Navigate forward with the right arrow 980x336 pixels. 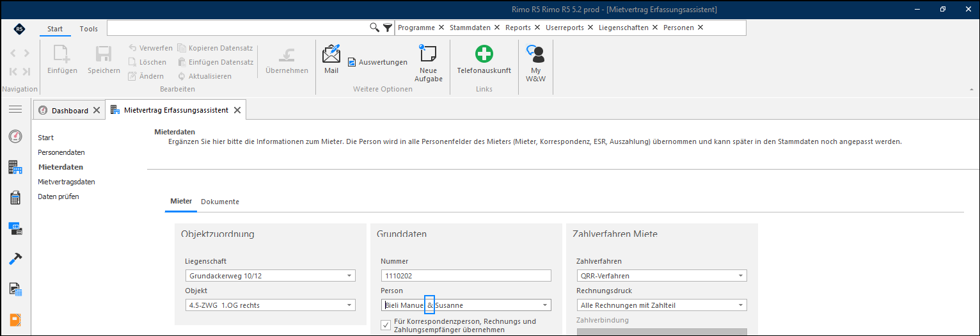26,53
